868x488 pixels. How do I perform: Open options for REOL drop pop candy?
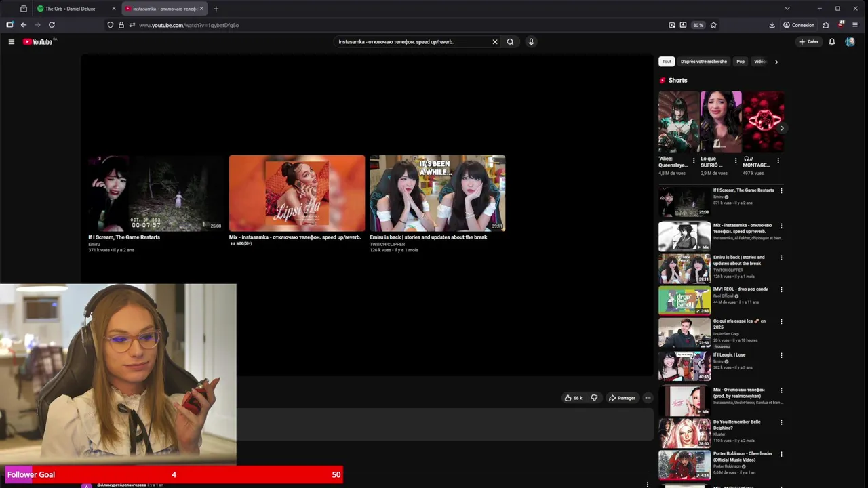point(781,290)
